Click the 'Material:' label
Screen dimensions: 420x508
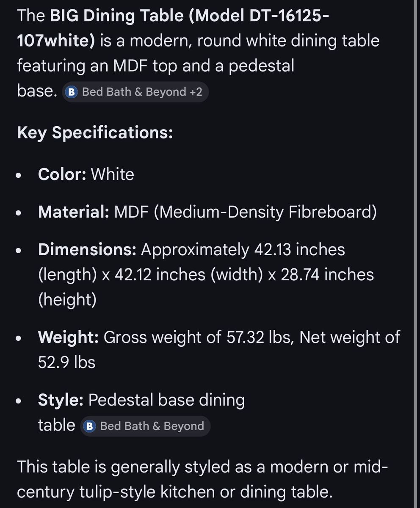click(x=74, y=212)
